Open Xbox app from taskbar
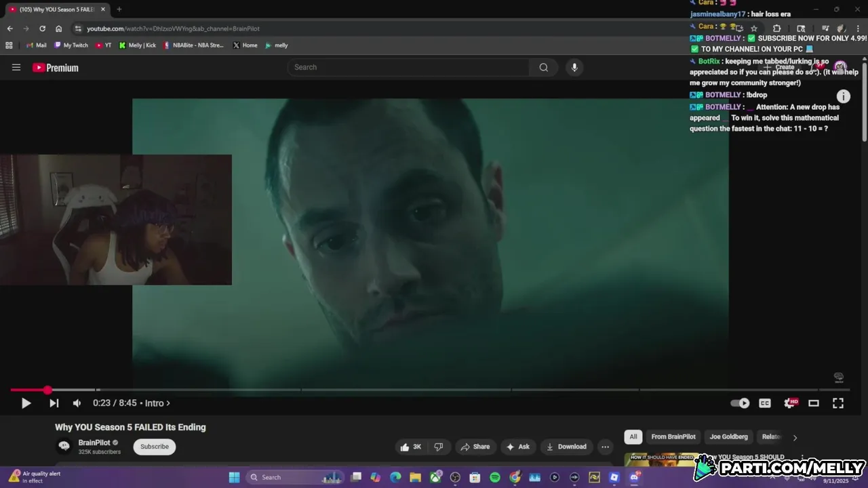The image size is (868, 488). coord(435,477)
